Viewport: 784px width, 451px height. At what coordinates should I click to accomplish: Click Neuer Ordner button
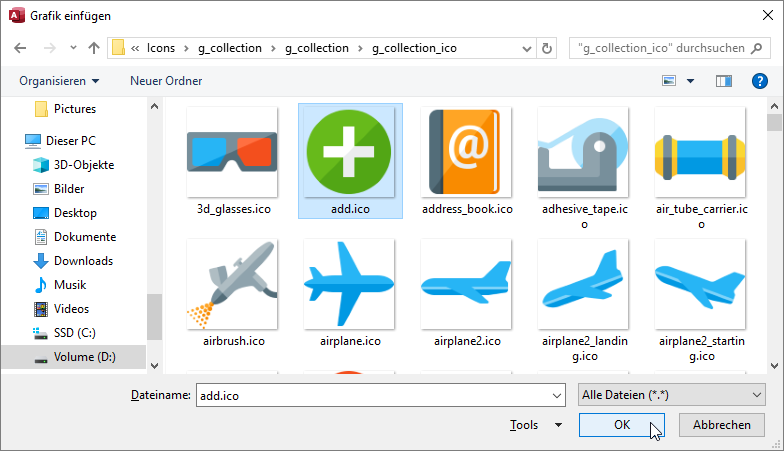(x=166, y=81)
